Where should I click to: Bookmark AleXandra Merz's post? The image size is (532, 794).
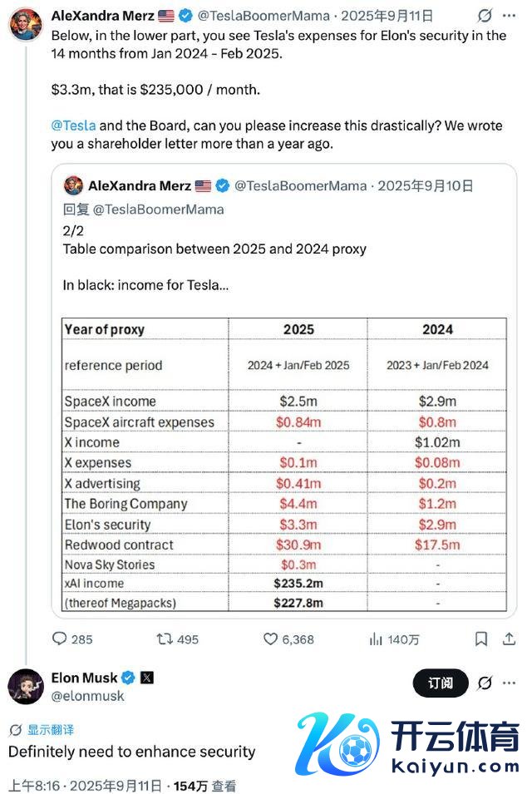tap(481, 639)
